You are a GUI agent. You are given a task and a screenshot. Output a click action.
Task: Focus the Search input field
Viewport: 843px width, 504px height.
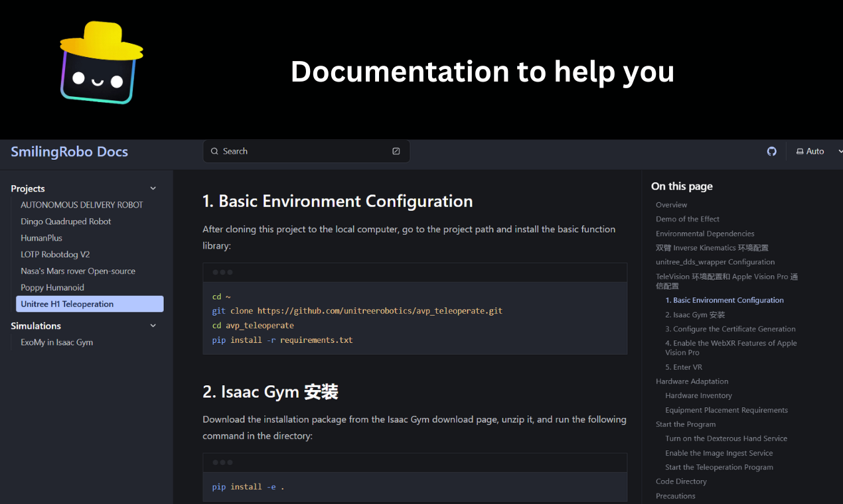tap(306, 151)
